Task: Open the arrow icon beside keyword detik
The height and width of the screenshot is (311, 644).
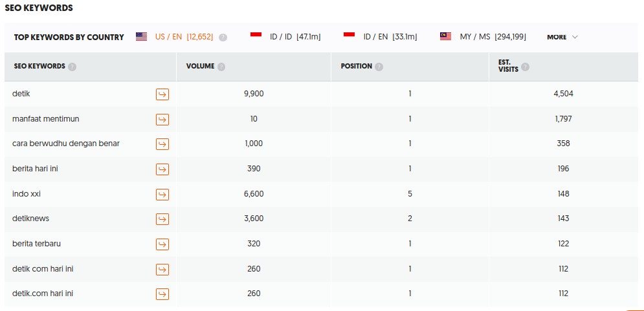Action: pyautogui.click(x=162, y=94)
